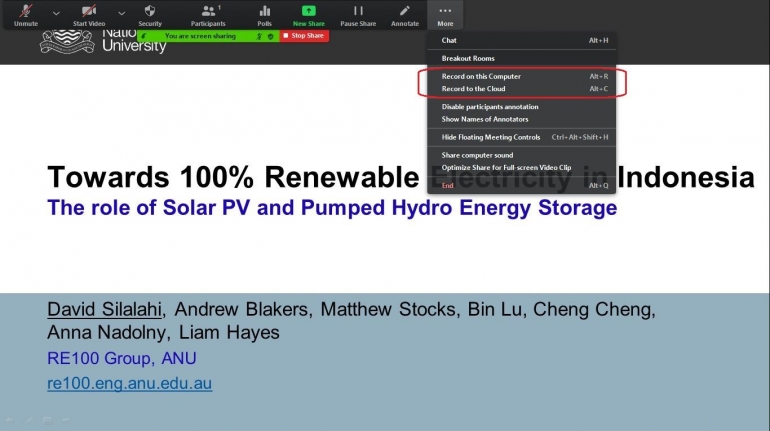Select the Annotate pencil tool
Image resolution: width=770 pixels, height=431 pixels.
coord(405,11)
